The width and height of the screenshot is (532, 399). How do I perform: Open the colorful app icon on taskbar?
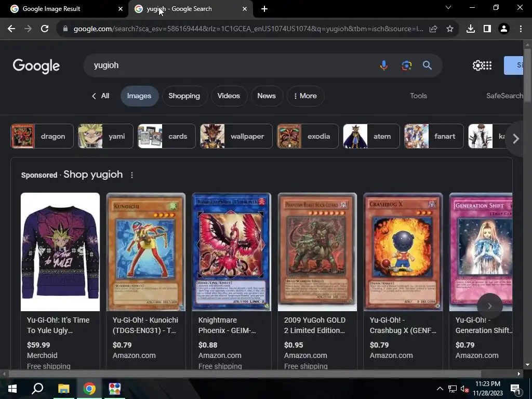click(115, 389)
